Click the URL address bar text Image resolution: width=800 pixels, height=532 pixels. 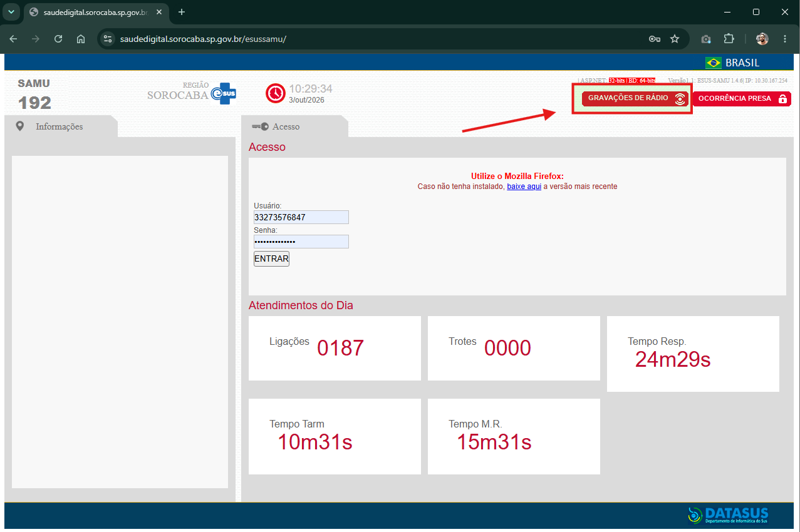pyautogui.click(x=203, y=39)
